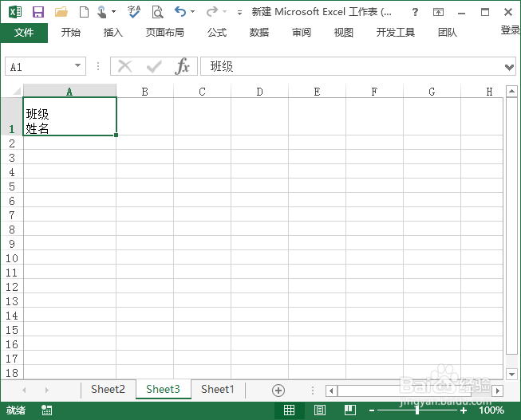Confirm entry with the checkmark icon
This screenshot has width=521, height=420.
pos(154,66)
